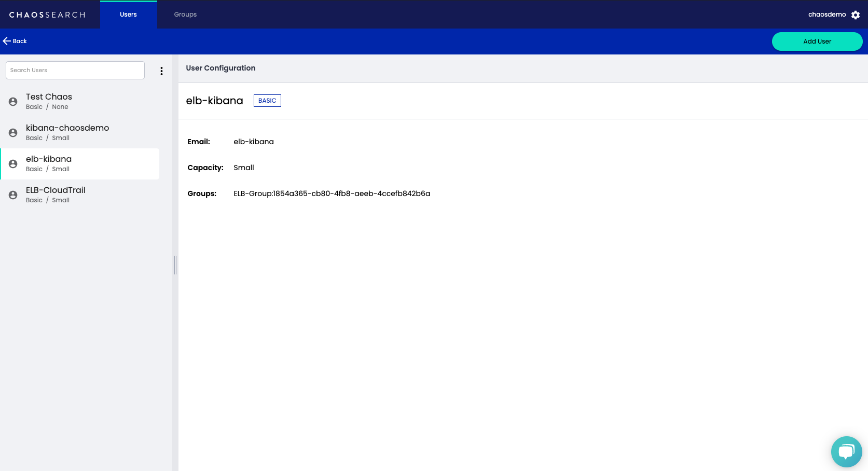
Task: Click the Email value elb-kibana
Action: pos(254,142)
